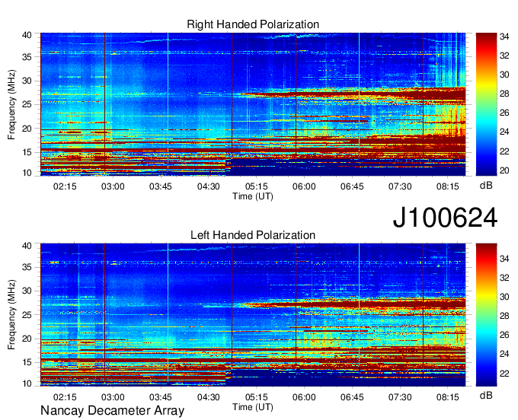Click the 25 MHz tick of Right Handed plot
Image resolution: width=518 pixels, height=420 pixels.
point(27,104)
